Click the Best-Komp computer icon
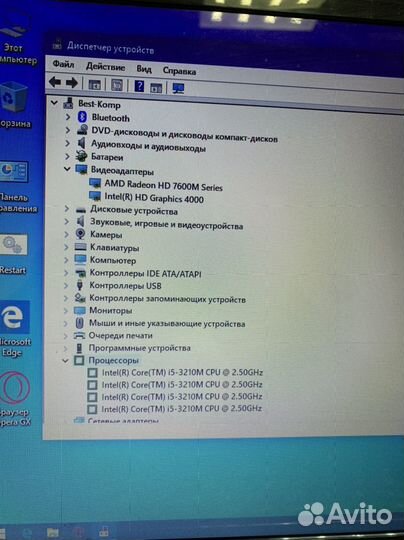Screen dimensions: 404x540 click(x=69, y=103)
